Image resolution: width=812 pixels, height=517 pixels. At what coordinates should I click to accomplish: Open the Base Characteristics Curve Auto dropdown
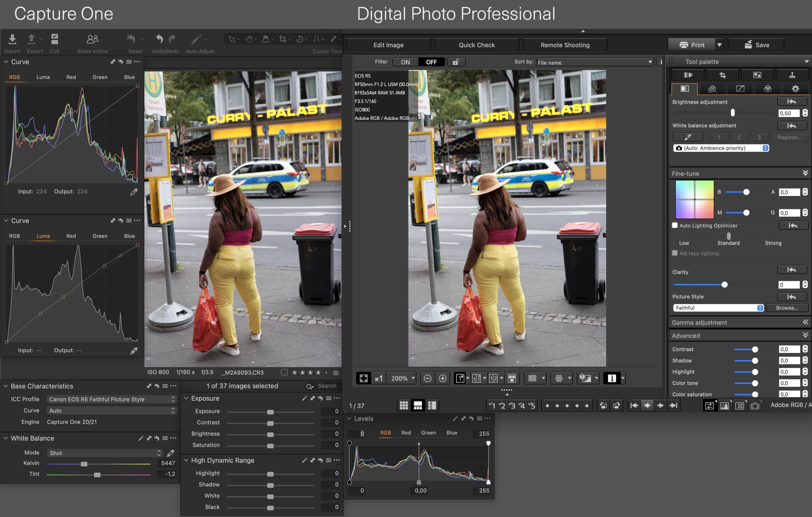click(111, 411)
